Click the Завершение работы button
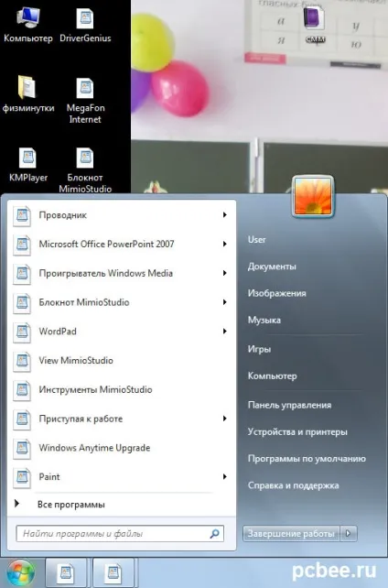The width and height of the screenshot is (388, 588). click(291, 533)
